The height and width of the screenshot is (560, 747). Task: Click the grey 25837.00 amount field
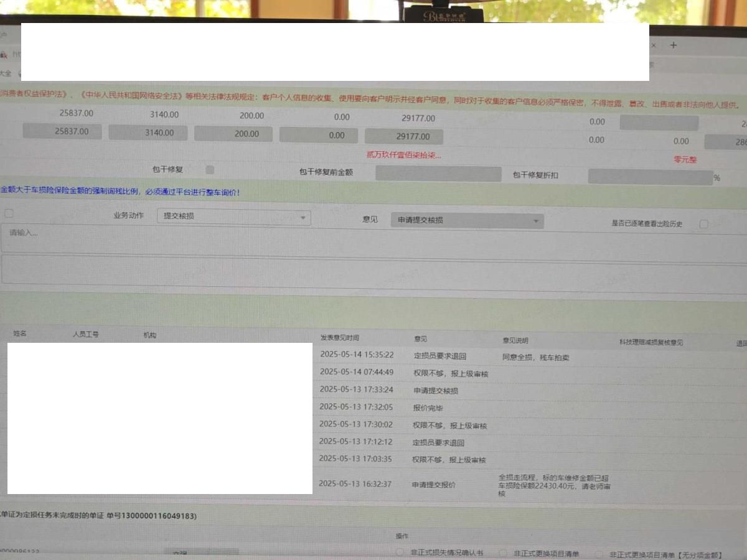(x=62, y=132)
